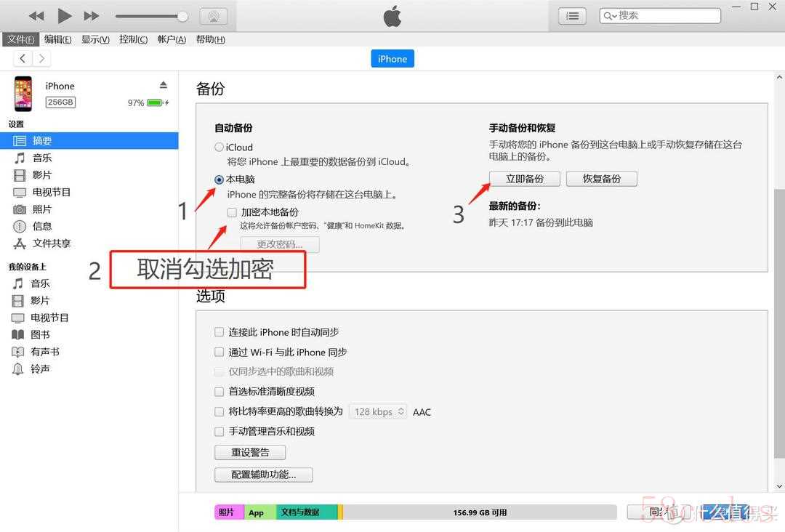The height and width of the screenshot is (532, 785).
Task: Open the search field dropdown magnifier arrow
Action: point(610,16)
